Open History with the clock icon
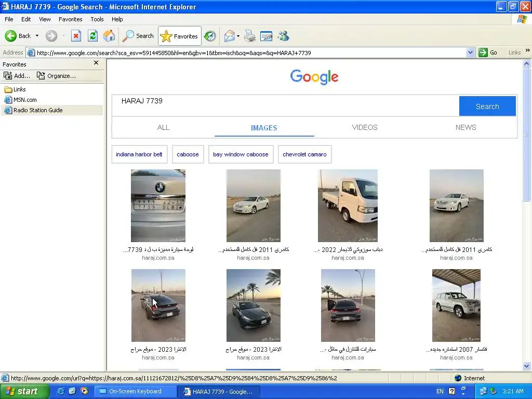The height and width of the screenshot is (399, 532). (210, 36)
